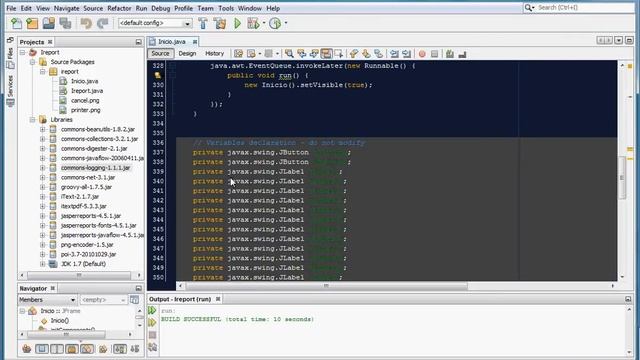Open the Source menu
Image resolution: width=640 pixels, height=360 pixels.
pyautogui.click(x=93, y=8)
